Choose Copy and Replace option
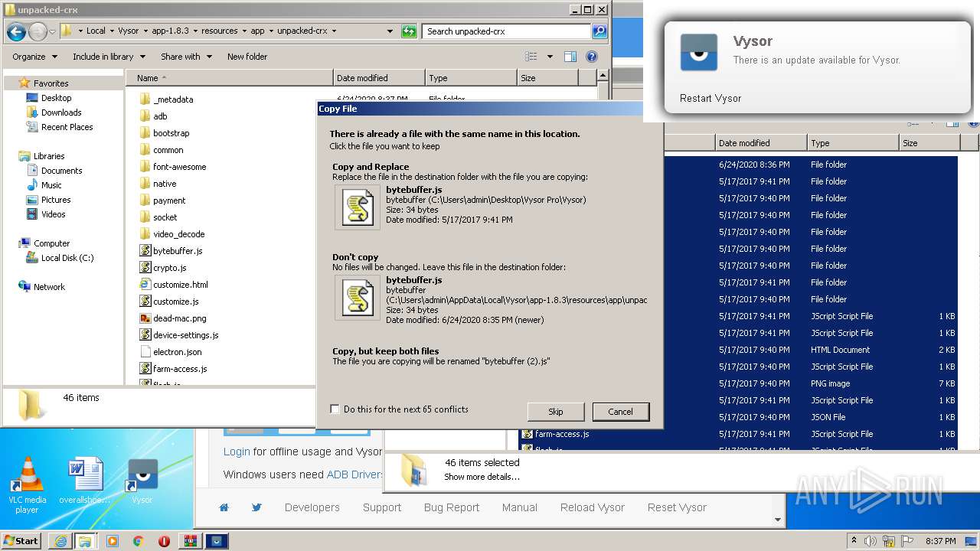The height and width of the screenshot is (551, 980). pyautogui.click(x=490, y=196)
